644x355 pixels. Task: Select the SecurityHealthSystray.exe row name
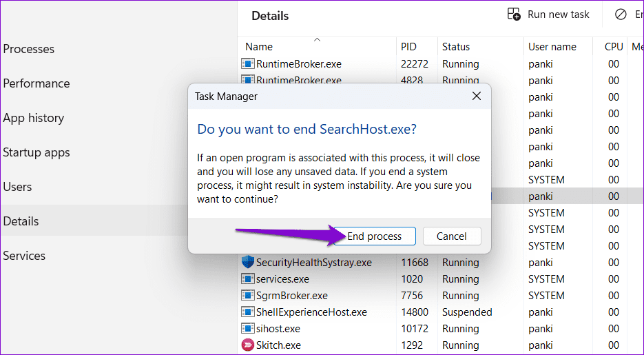pos(314,262)
